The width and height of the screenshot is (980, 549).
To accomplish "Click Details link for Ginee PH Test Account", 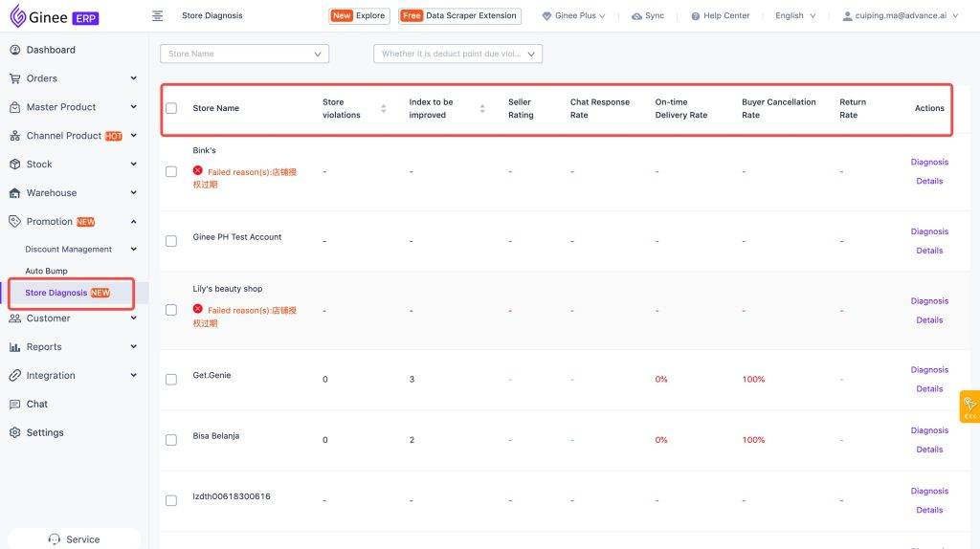I will pyautogui.click(x=929, y=251).
